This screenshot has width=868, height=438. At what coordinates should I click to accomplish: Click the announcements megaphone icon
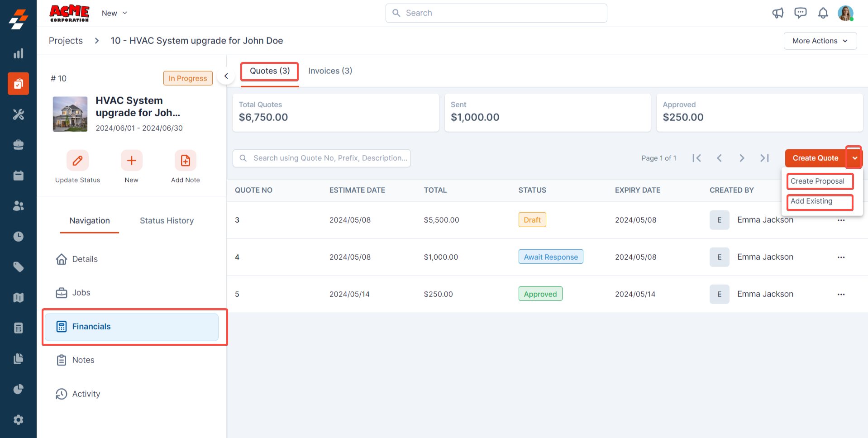777,13
